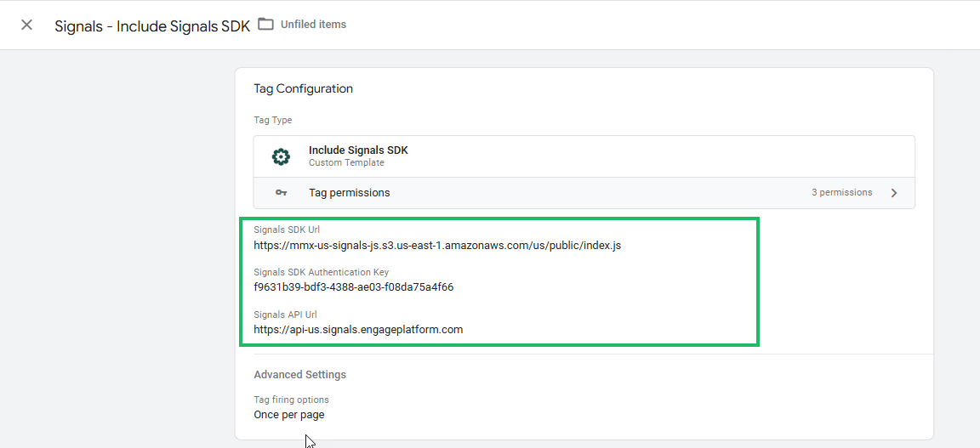Expand permissions using the right chevron arrow
This screenshot has height=448, width=980.
(894, 193)
